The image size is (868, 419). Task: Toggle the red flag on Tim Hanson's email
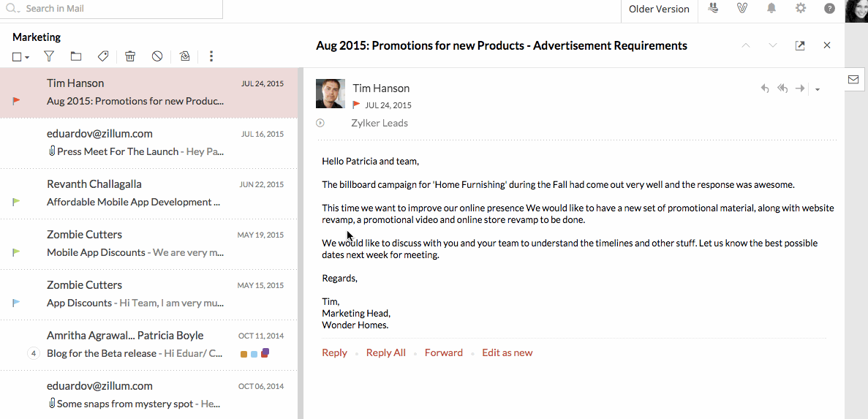17,101
